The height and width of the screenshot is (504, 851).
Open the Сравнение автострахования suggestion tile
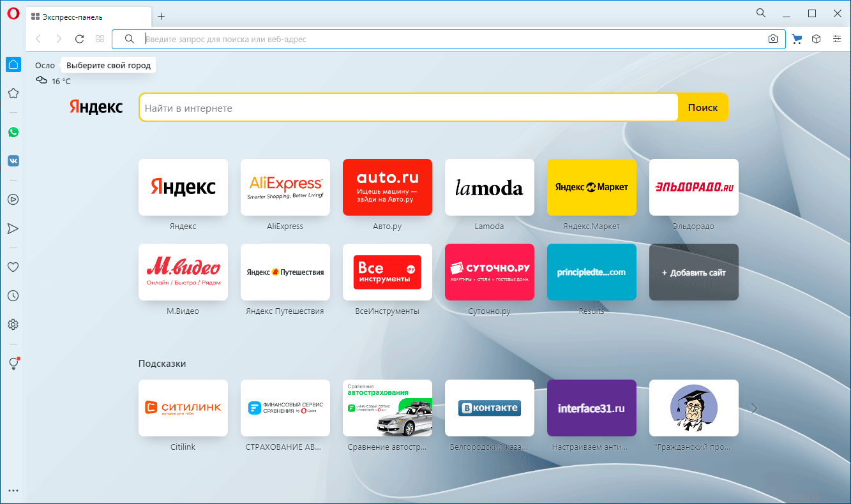click(388, 408)
